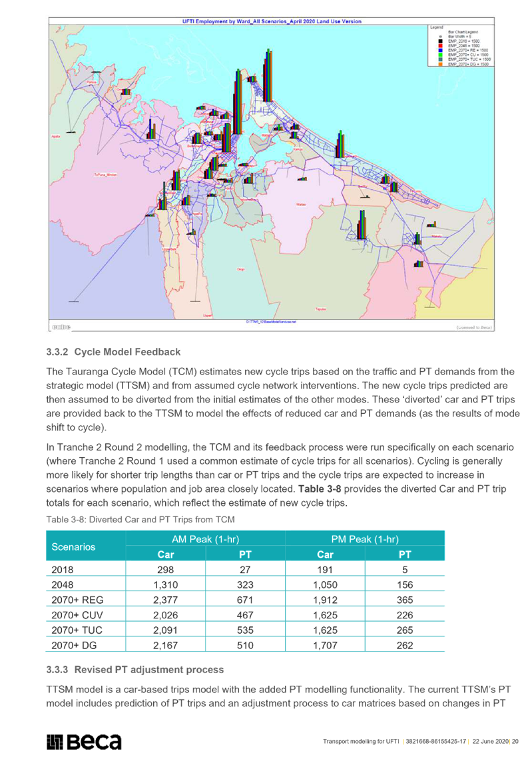Screen dimensions: 532x757
Task: Click the 'PT' subheader under PM Peak
Action: click(x=405, y=554)
